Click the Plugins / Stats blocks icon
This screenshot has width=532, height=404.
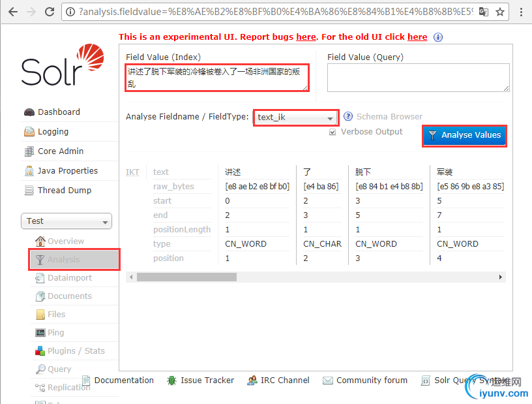coord(40,351)
